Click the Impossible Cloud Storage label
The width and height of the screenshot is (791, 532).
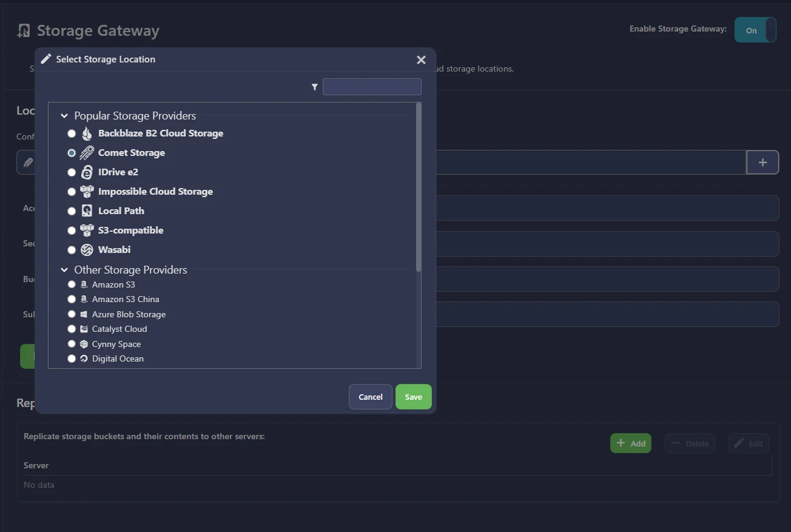pos(156,192)
